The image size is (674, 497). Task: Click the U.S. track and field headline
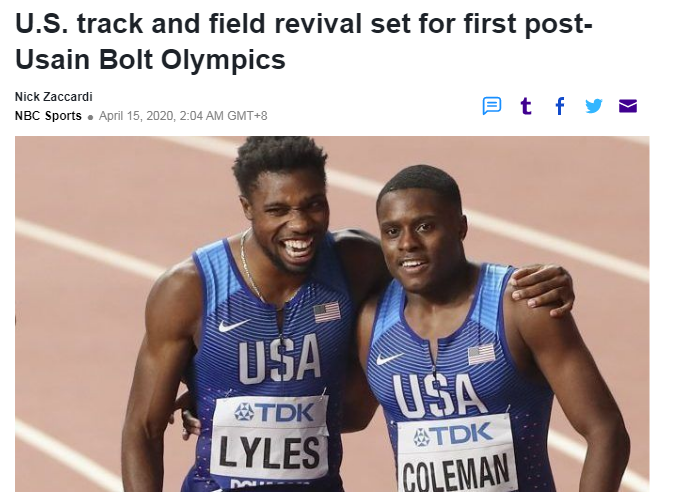click(x=304, y=41)
